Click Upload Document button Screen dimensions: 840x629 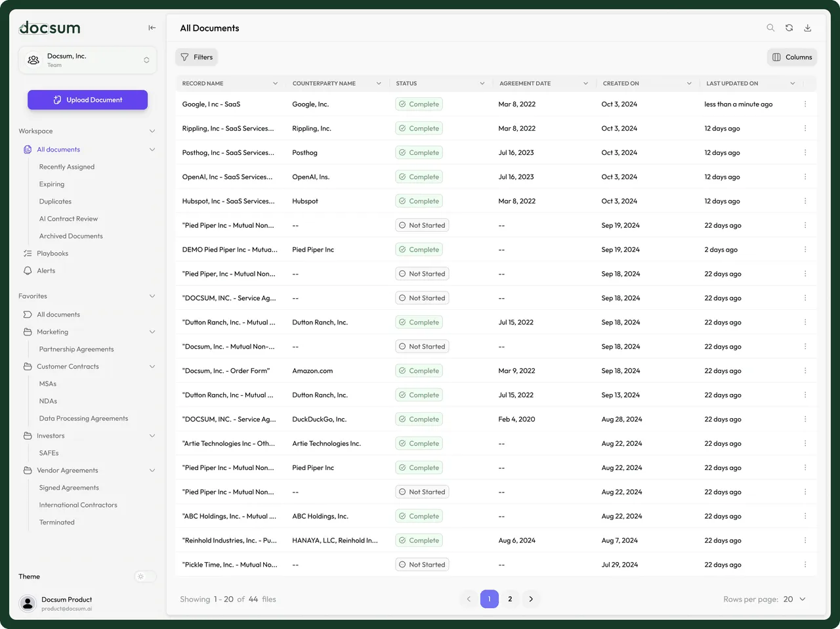[87, 100]
